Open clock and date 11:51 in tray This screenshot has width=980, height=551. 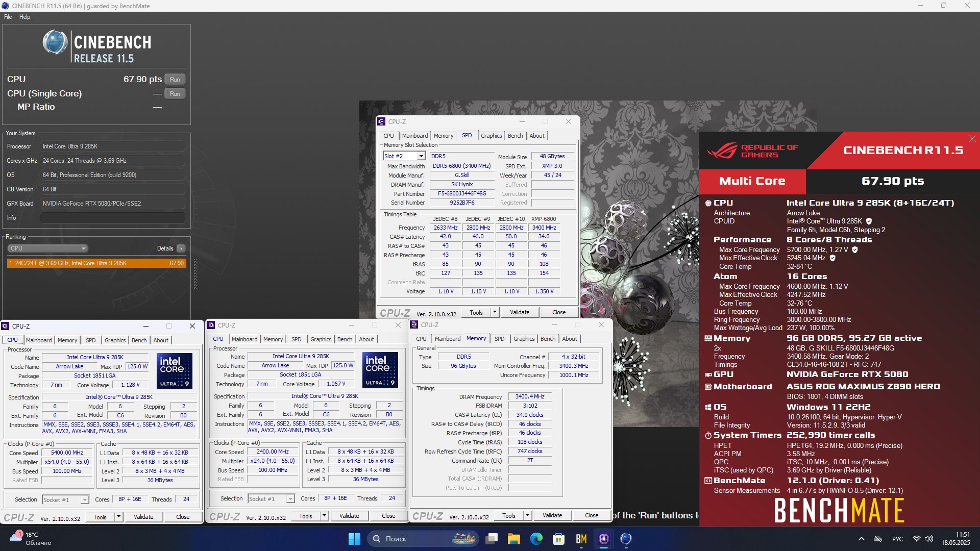pos(955,539)
